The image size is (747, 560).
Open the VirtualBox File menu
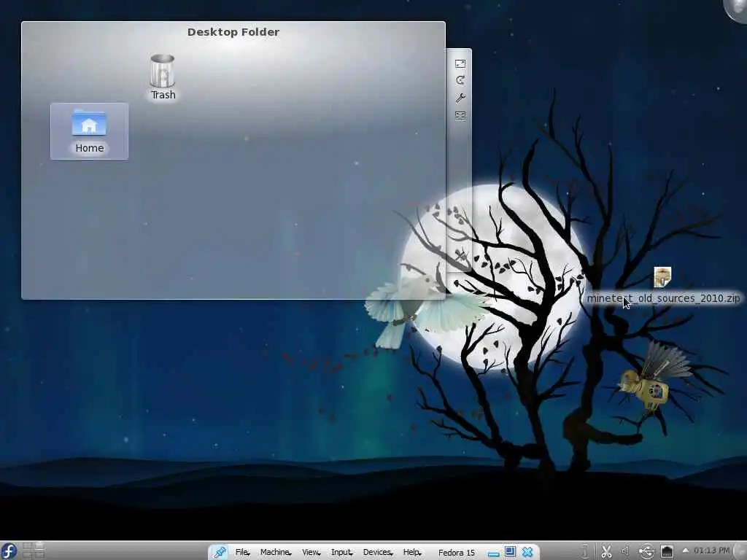tap(242, 553)
